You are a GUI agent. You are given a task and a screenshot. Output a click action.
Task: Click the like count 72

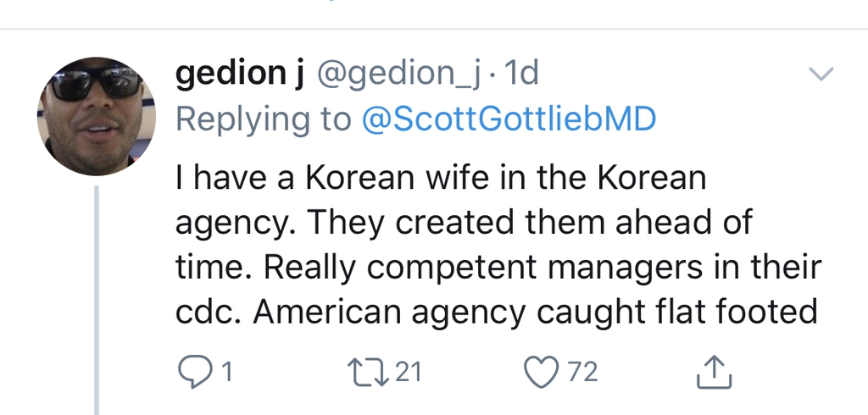point(581,371)
